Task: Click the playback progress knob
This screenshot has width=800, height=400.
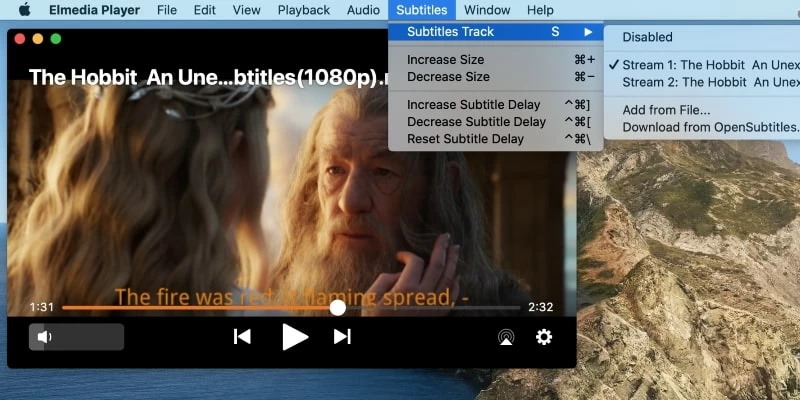Action: pyautogui.click(x=337, y=308)
